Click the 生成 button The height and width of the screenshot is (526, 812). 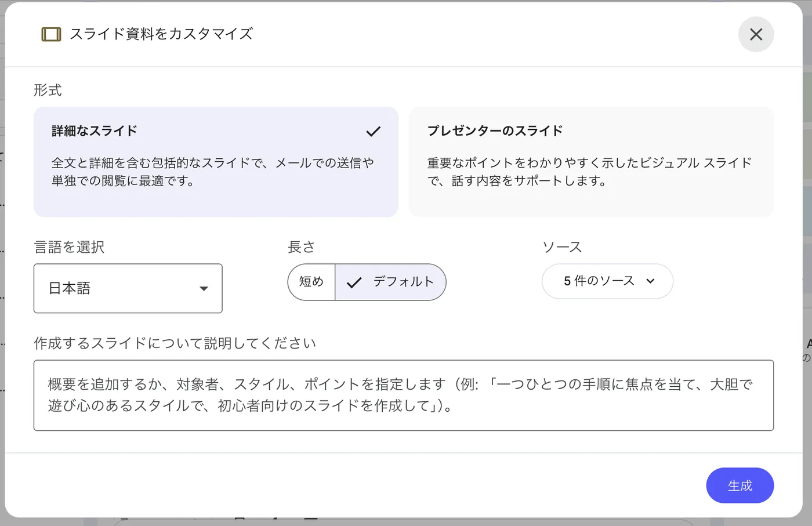[x=739, y=485]
